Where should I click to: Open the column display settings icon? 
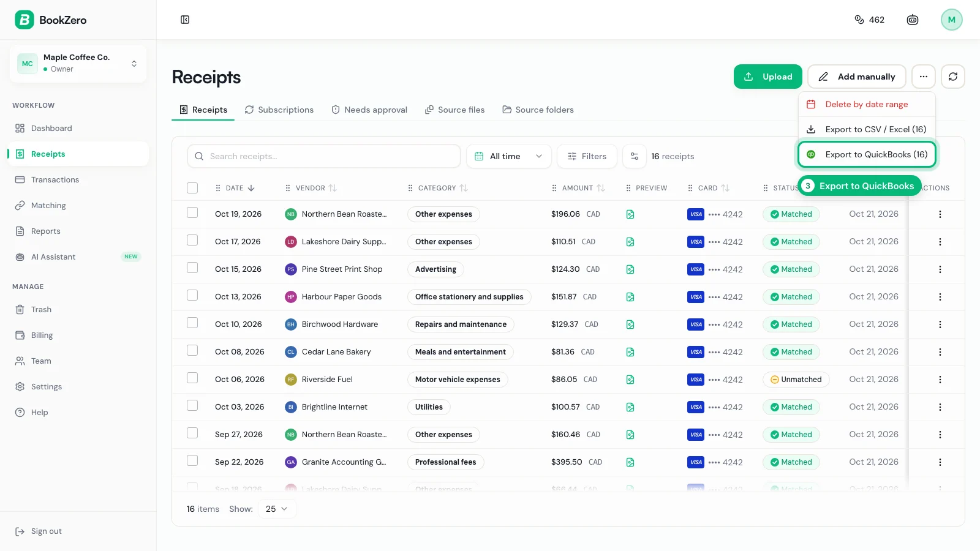tap(635, 156)
